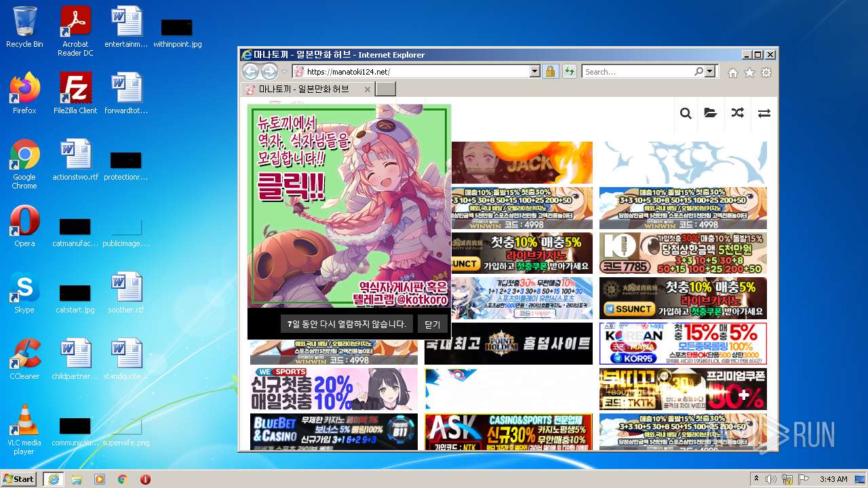868x488 pixels.
Task: Open the CCleaner desktop shortcut
Action: (24, 359)
